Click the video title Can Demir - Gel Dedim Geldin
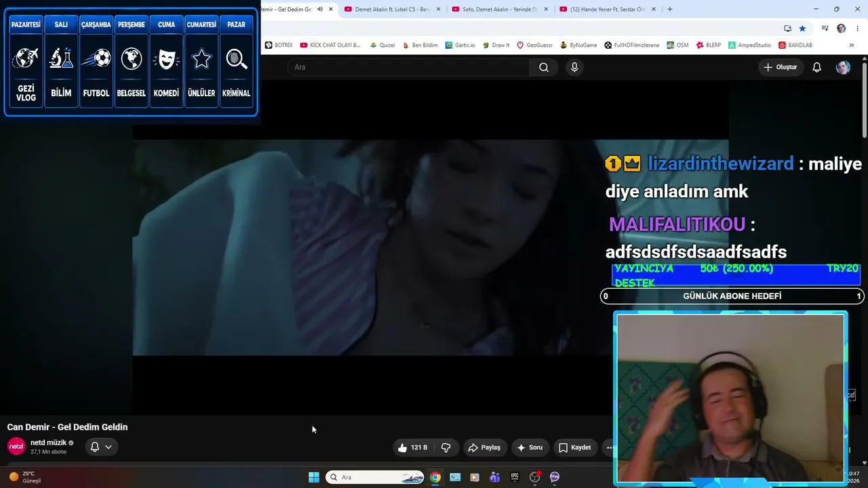868x488 pixels. (67, 427)
